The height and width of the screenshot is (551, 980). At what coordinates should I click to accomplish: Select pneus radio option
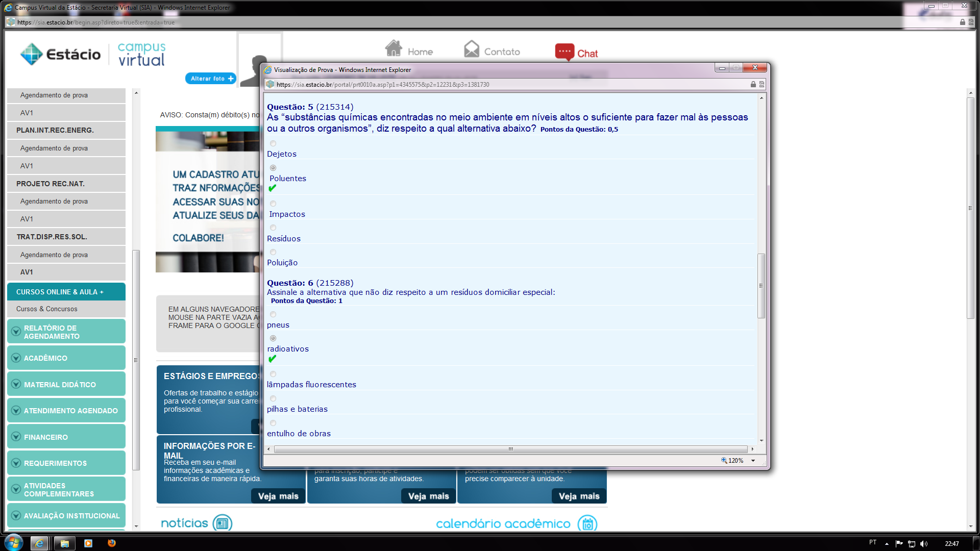pos(273,314)
